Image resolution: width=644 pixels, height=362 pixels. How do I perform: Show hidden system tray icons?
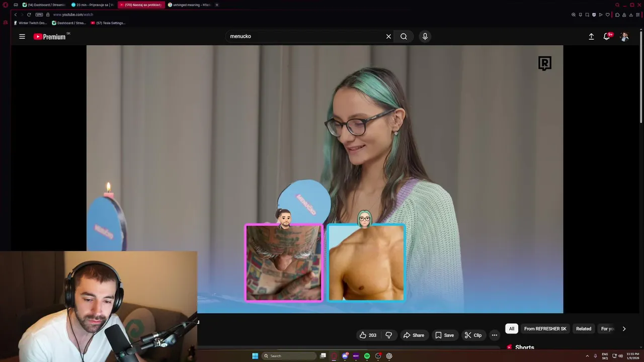click(x=587, y=356)
